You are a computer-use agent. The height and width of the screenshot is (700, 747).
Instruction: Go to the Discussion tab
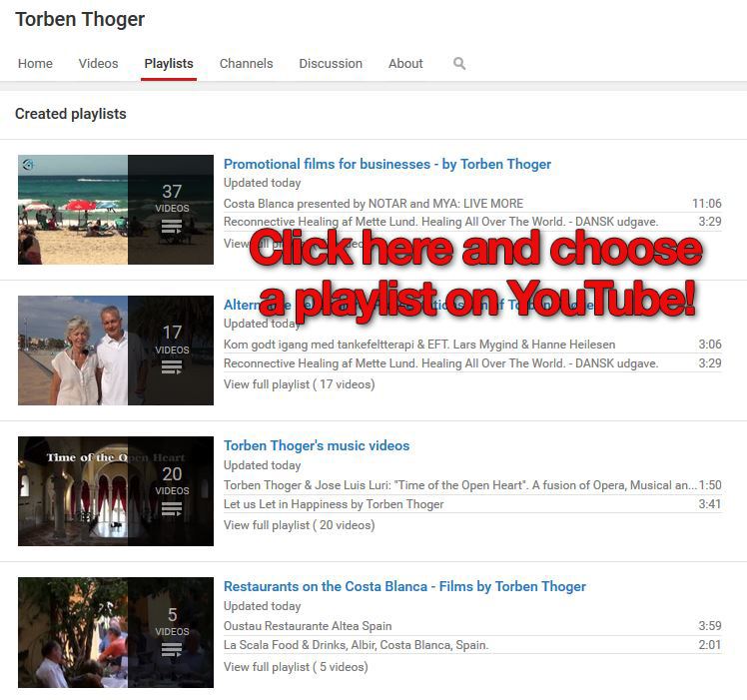click(x=331, y=63)
